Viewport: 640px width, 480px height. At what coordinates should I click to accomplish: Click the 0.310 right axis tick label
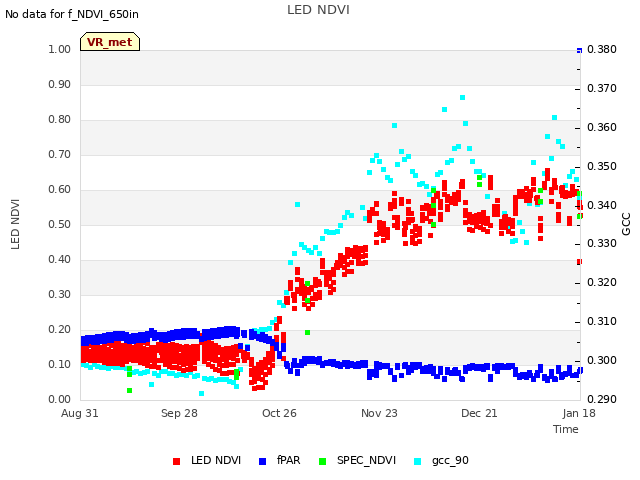(x=602, y=321)
